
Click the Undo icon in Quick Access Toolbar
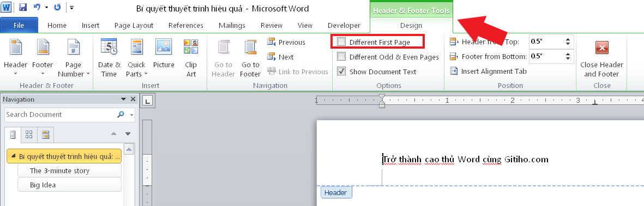click(x=37, y=8)
